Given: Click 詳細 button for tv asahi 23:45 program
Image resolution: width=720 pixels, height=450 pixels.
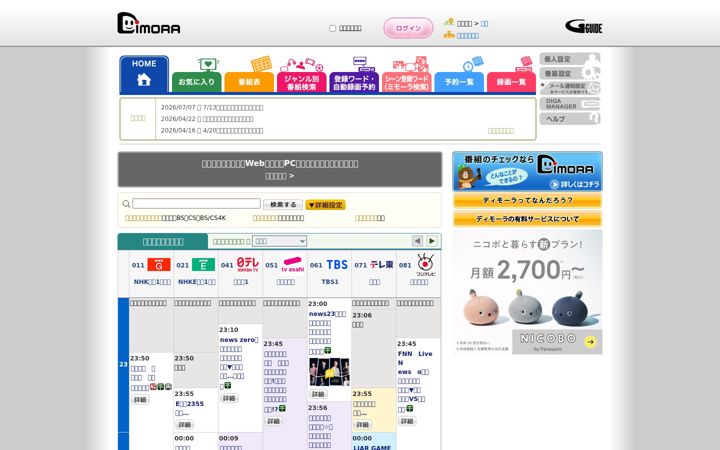Looking at the screenshot, I should click(x=274, y=421).
